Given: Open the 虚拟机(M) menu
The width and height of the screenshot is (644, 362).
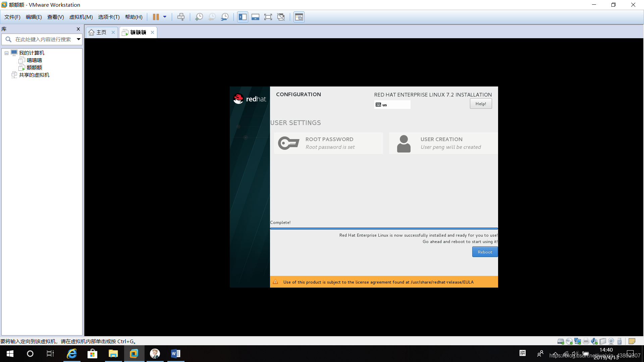Looking at the screenshot, I should tap(81, 17).
